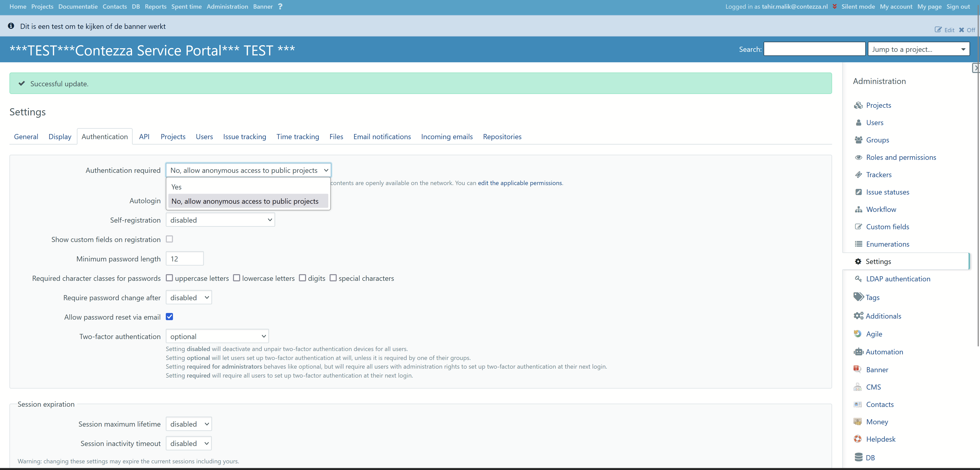
Task: Click the red chevron next to username
Action: click(834, 6)
